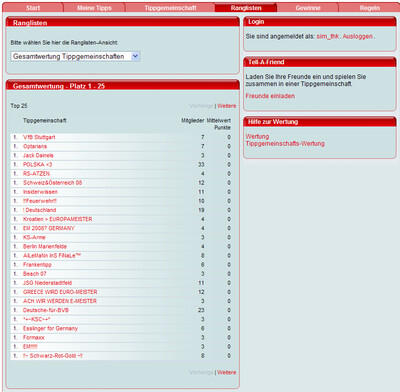Select the Gesamtwertung Tippgemeinschaften combo box

click(x=75, y=56)
